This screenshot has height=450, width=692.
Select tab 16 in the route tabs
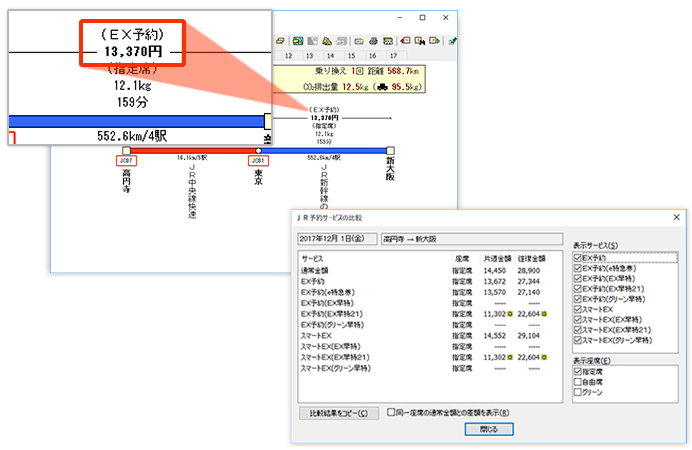372,56
